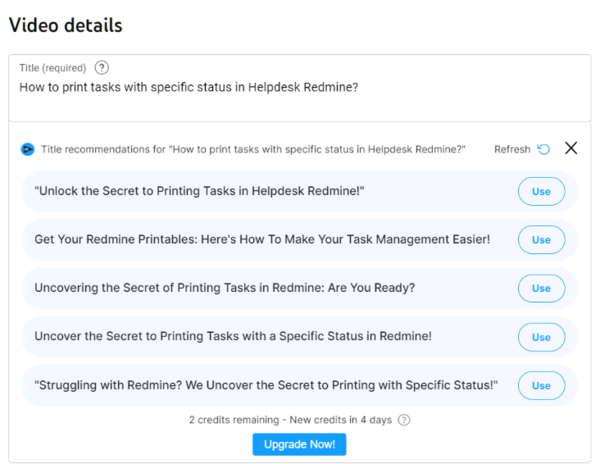Use the "Uncovering the Secret... Are You Ready?" title

point(540,288)
